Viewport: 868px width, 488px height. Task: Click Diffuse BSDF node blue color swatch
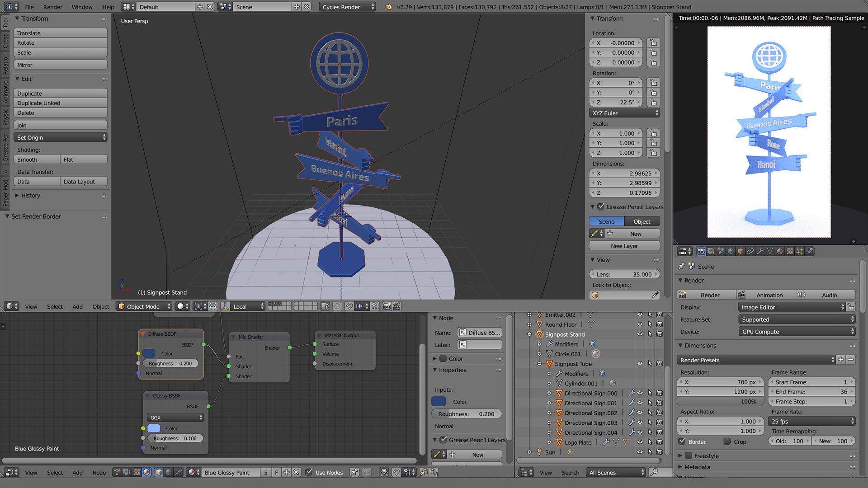pyautogui.click(x=149, y=353)
